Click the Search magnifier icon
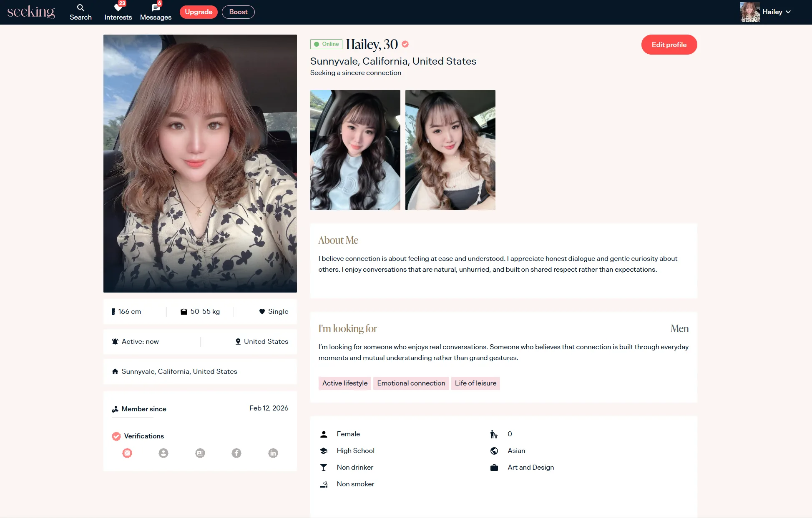Viewport: 812px width, 518px height. (80, 8)
